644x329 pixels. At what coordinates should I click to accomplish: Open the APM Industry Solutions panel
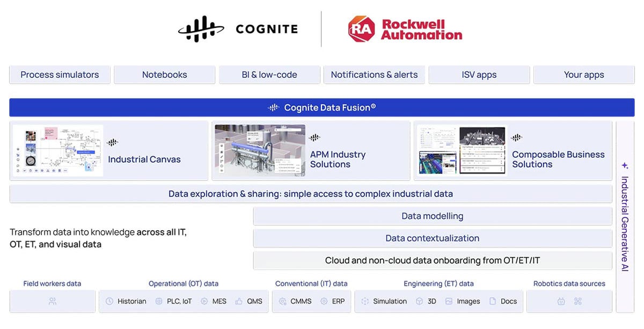[x=310, y=150]
